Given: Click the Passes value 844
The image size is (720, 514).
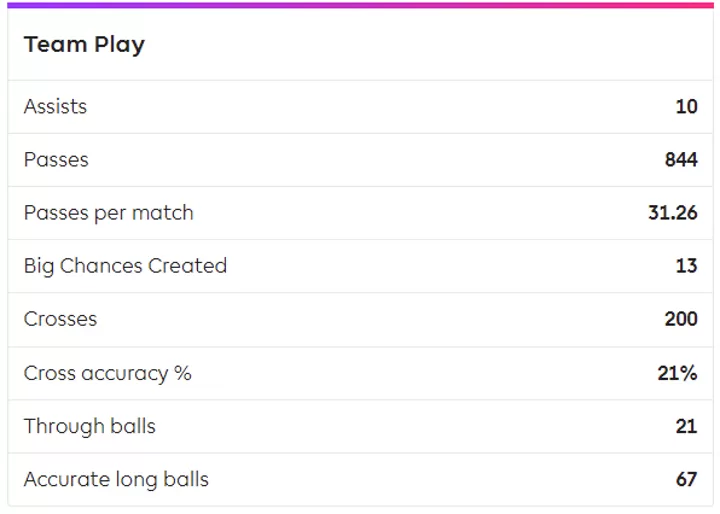Looking at the screenshot, I should click(x=681, y=160).
